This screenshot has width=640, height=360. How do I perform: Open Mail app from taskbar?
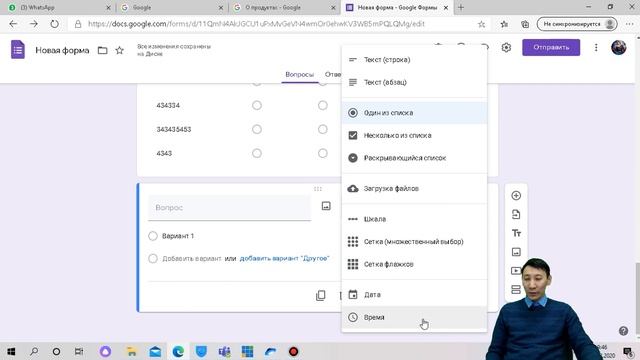(155, 351)
